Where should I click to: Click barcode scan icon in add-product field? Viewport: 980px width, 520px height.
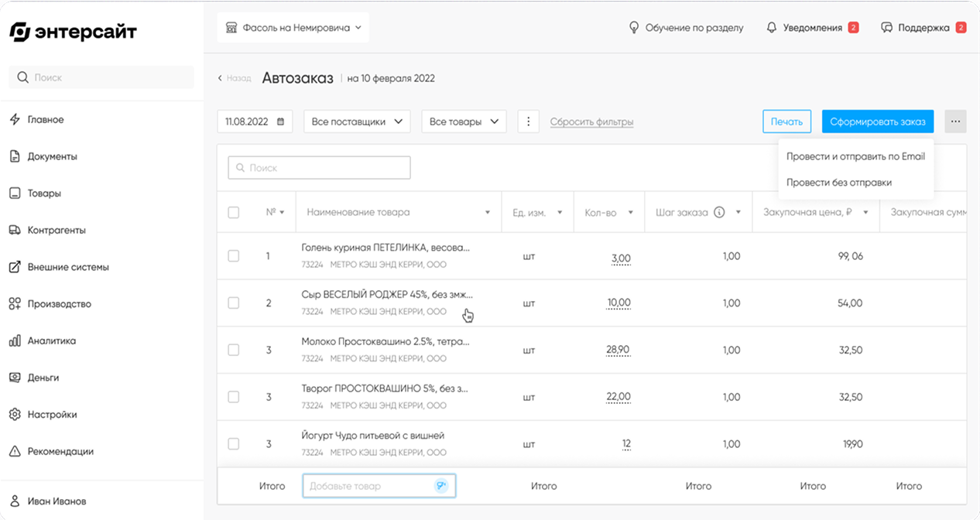click(441, 486)
